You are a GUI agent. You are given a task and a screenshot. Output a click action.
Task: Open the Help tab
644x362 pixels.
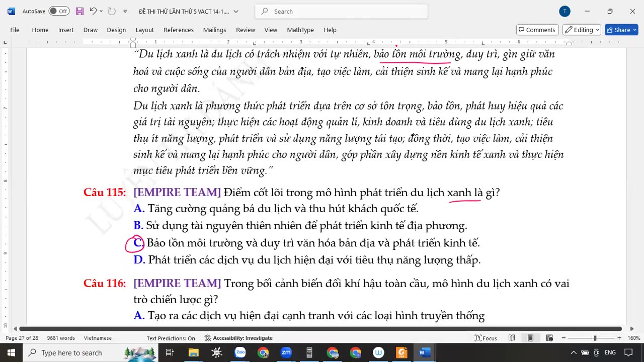330,30
